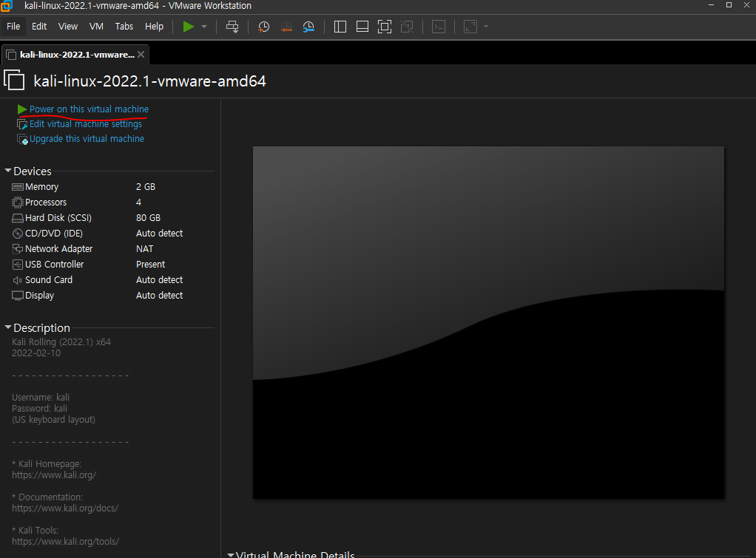Viewport: 756px width, 558px height.
Task: Send Ctrl+Alt+Del toolbar icon
Action: click(232, 27)
